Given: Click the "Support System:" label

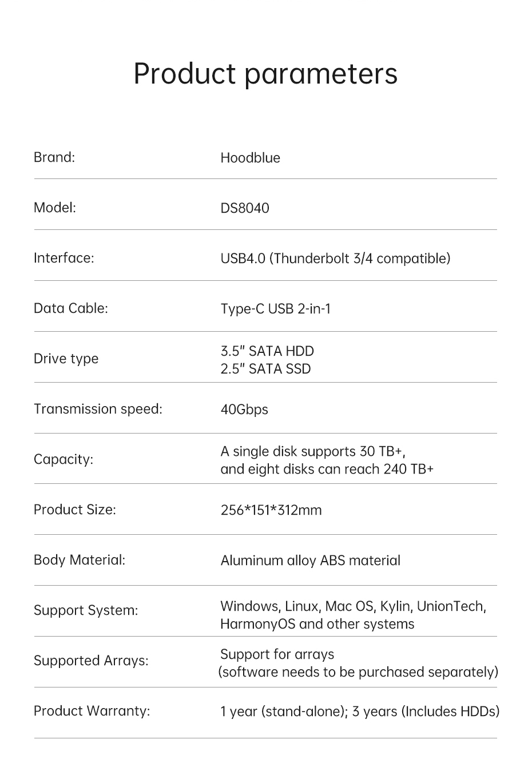Looking at the screenshot, I should (x=86, y=610).
